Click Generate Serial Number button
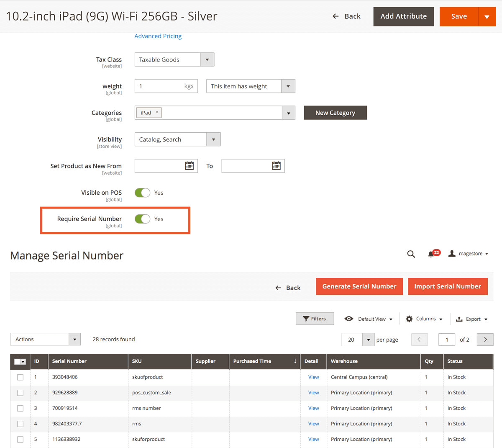 (x=359, y=286)
